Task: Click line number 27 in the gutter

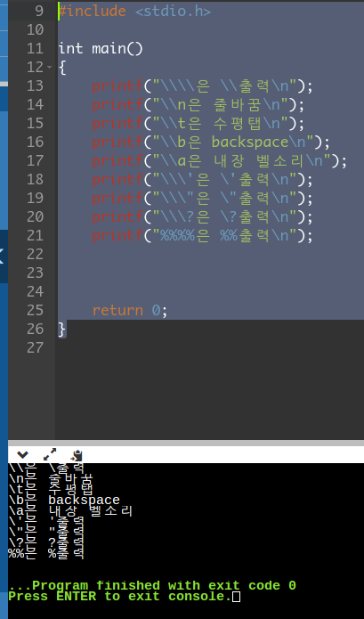Action: [x=35, y=348]
